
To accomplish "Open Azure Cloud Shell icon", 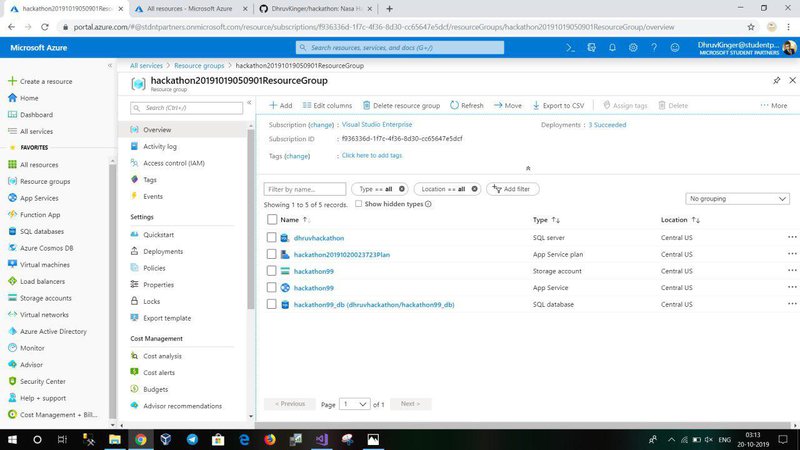I will click(x=570, y=47).
